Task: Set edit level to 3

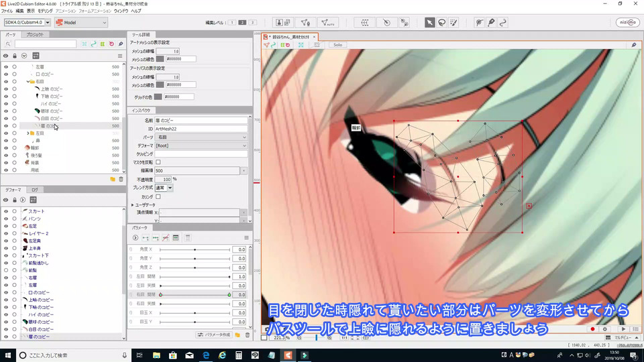Action: point(253,23)
